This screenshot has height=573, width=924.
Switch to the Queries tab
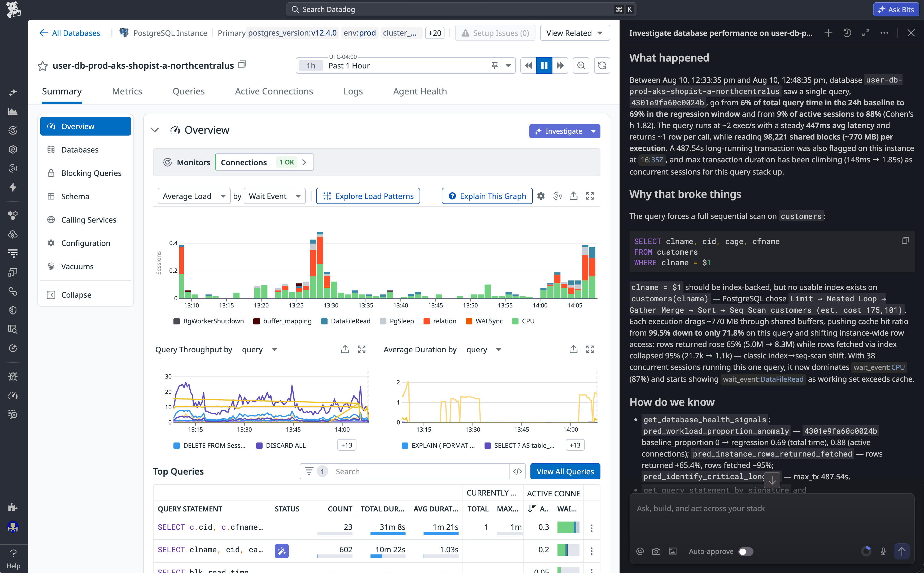(x=188, y=91)
